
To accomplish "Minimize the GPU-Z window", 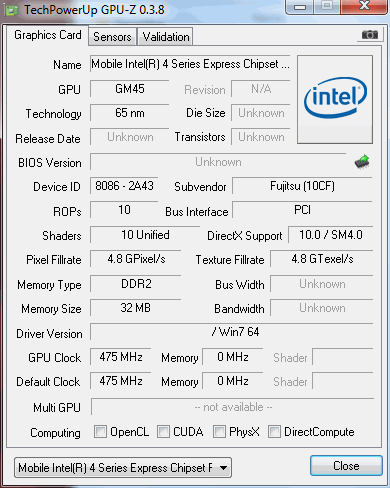I will tap(300, 7).
